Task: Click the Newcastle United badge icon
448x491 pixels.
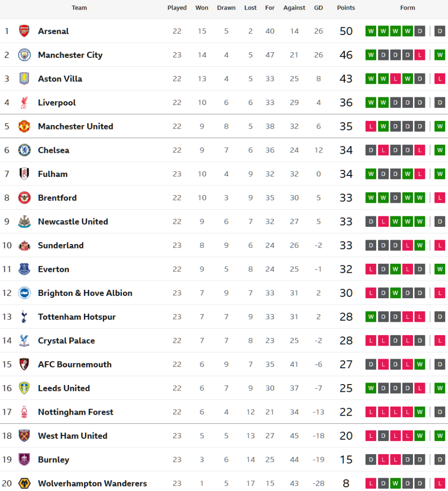Action: coord(24,222)
